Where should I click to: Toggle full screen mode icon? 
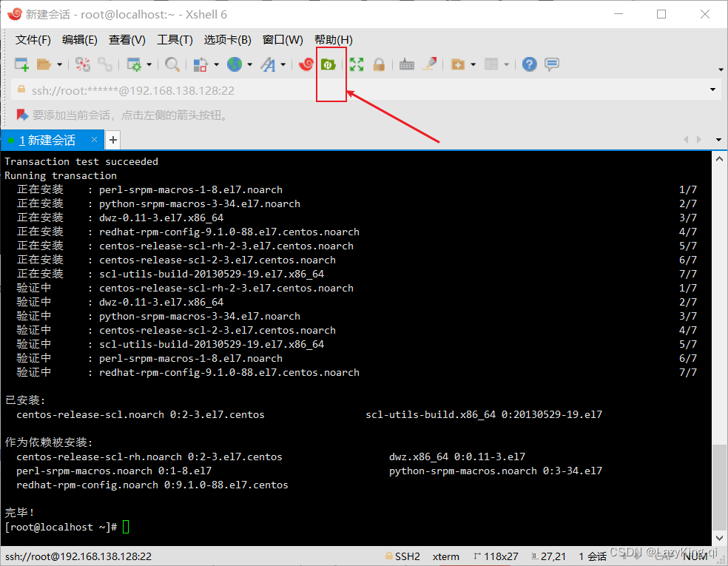357,64
